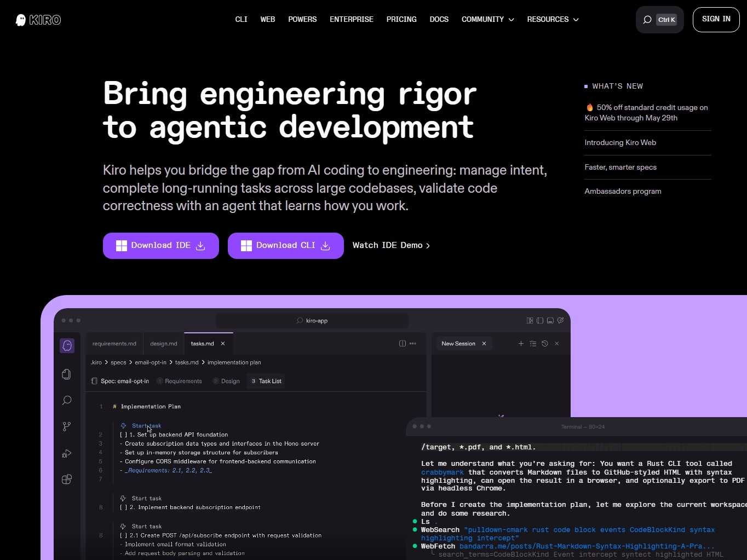The height and width of the screenshot is (560, 747).
Task: Expand the COMMUNITY dropdown menu
Action: pyautogui.click(x=487, y=20)
